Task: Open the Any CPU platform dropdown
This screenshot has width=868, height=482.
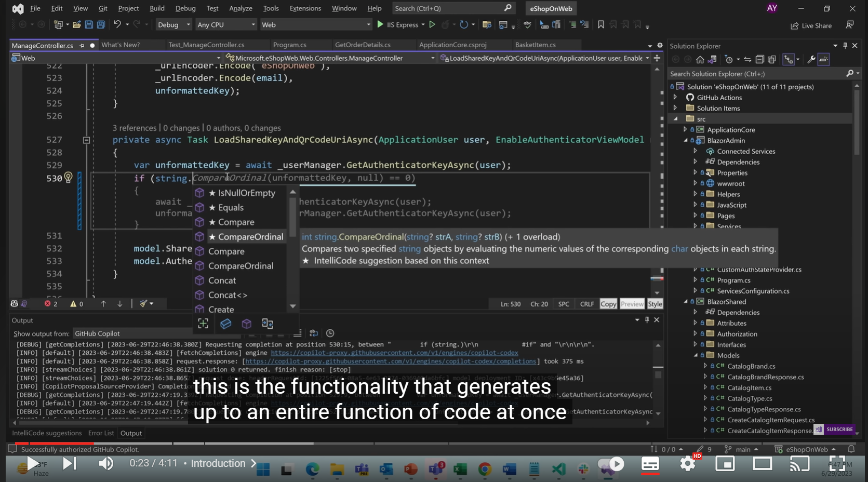Action: pyautogui.click(x=226, y=24)
